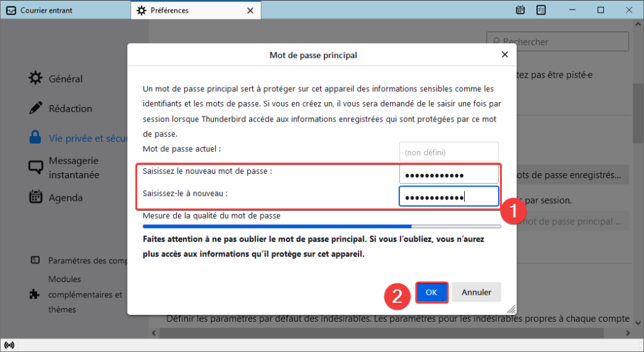Select Vie privée et sécurité section
The image size is (644, 352).
coord(88,138)
